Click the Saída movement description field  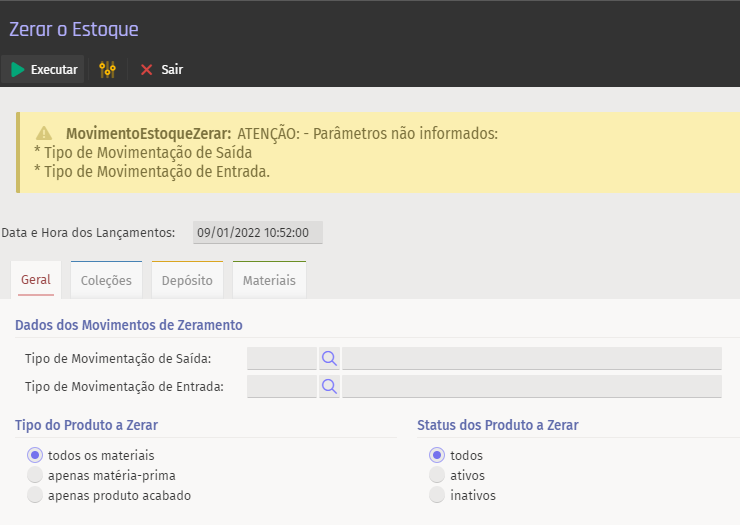coord(531,359)
